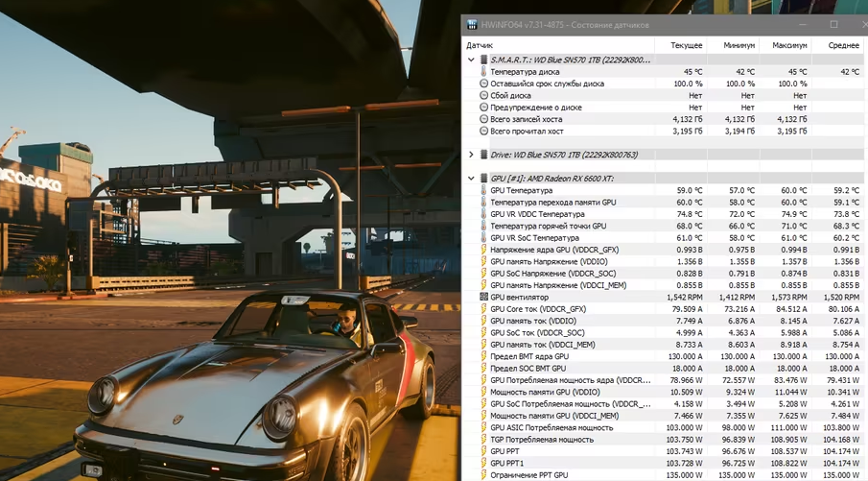Image resolution: width=868 pixels, height=481 pixels.
Task: Collapse the GPU [#1] AMD Radeon RX 6600 XT group
Action: click(x=471, y=179)
